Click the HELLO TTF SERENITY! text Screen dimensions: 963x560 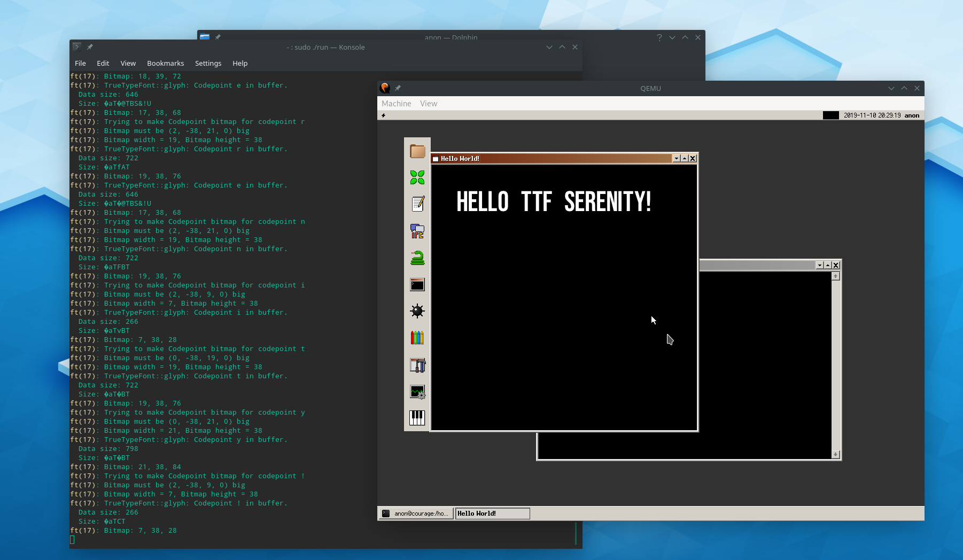tap(554, 202)
